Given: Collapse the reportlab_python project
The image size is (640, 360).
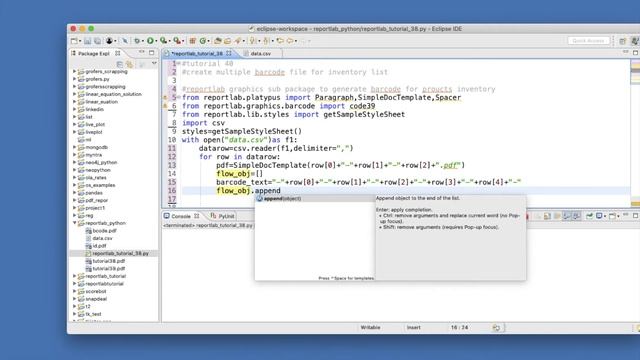Looking at the screenshot, I should (75, 223).
